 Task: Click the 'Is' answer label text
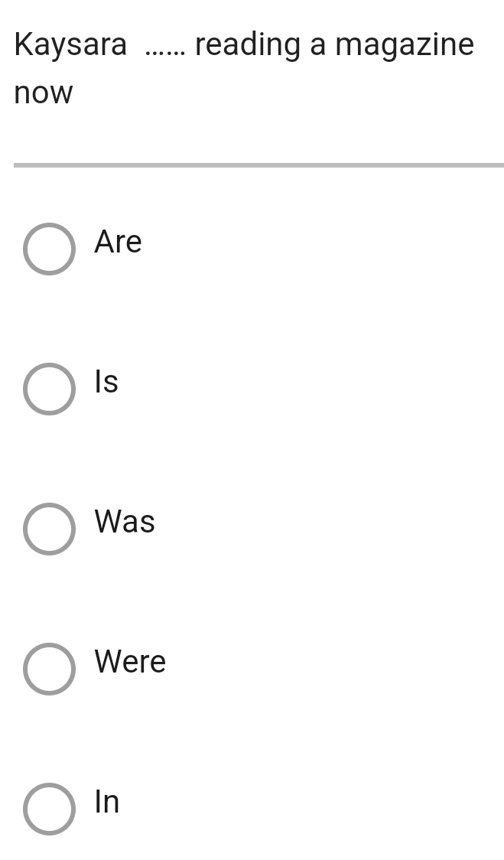coord(106,381)
